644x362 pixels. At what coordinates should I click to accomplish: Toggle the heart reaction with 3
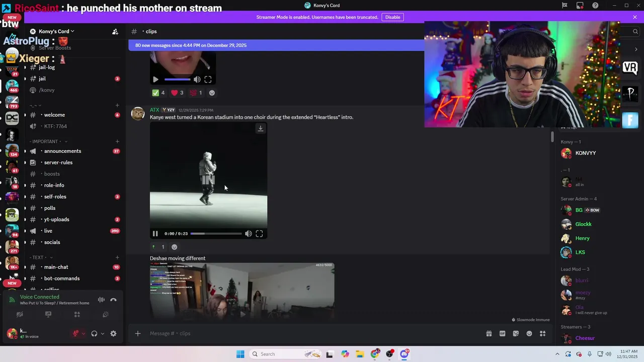(x=177, y=93)
